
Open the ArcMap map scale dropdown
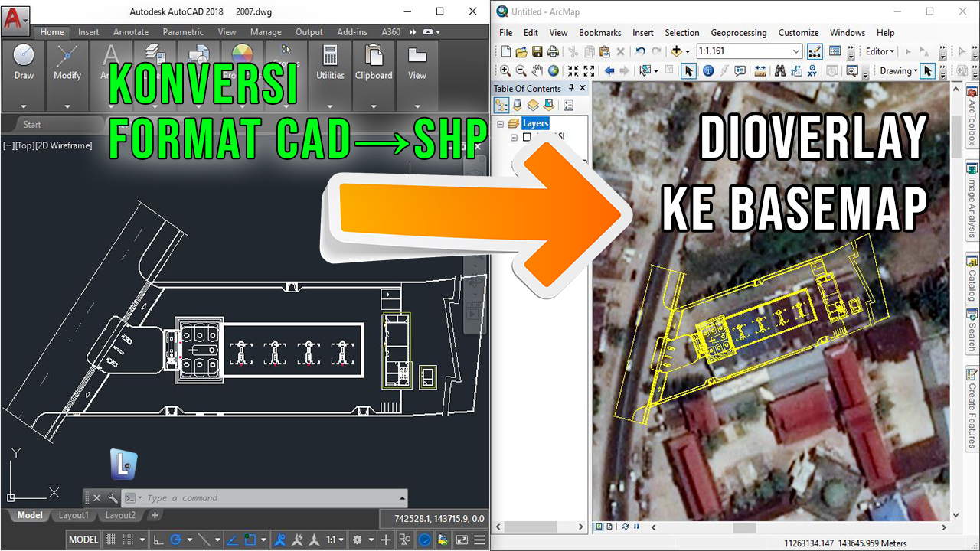pyautogui.click(x=796, y=51)
